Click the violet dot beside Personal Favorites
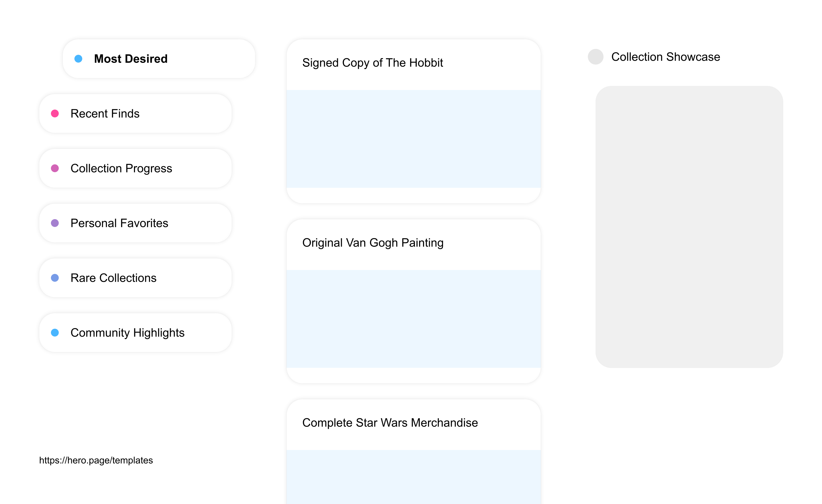This screenshot has height=504, width=822. pos(55,223)
